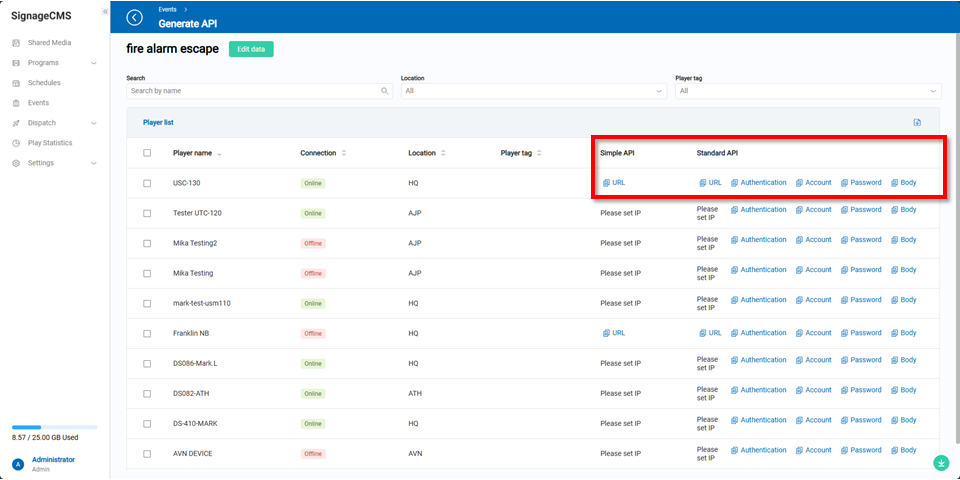Copy the Standard API Body for USC-130
The height and width of the screenshot is (480, 960).
903,183
